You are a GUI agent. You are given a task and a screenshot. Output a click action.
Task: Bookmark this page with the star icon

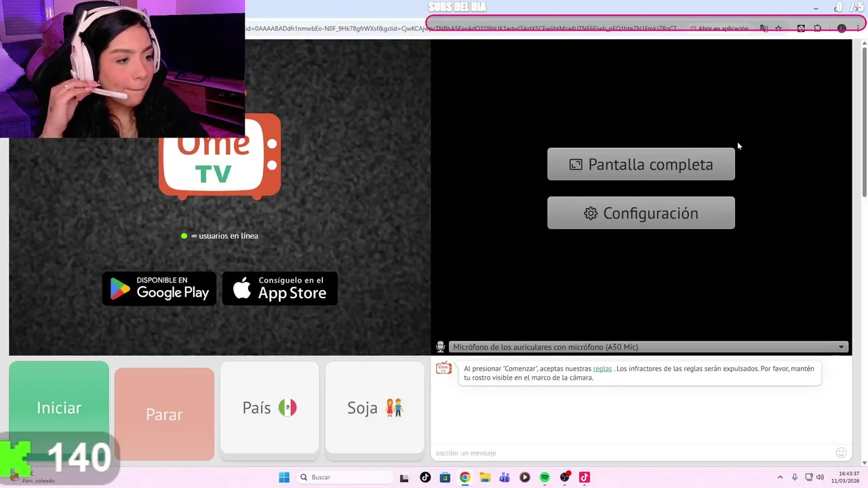pos(778,28)
